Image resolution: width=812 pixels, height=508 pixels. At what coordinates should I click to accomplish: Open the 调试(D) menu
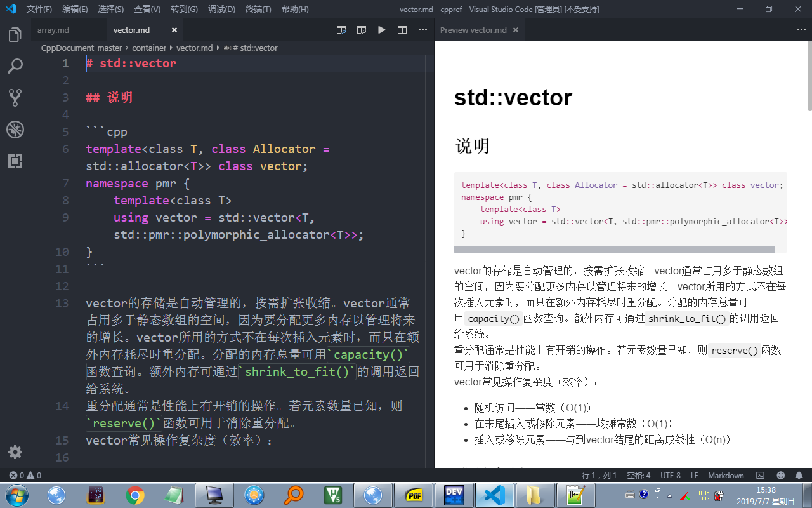[x=221, y=9]
